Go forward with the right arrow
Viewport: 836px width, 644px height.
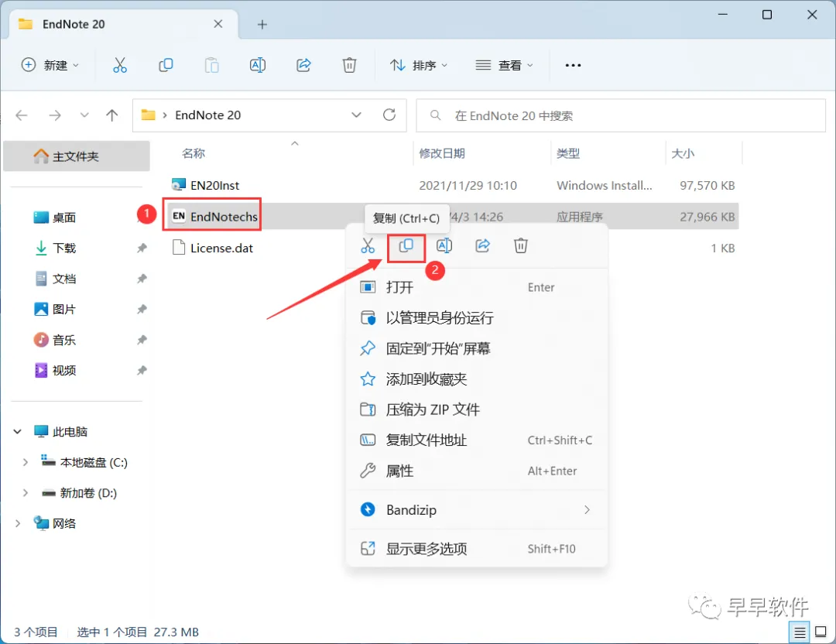pos(55,115)
